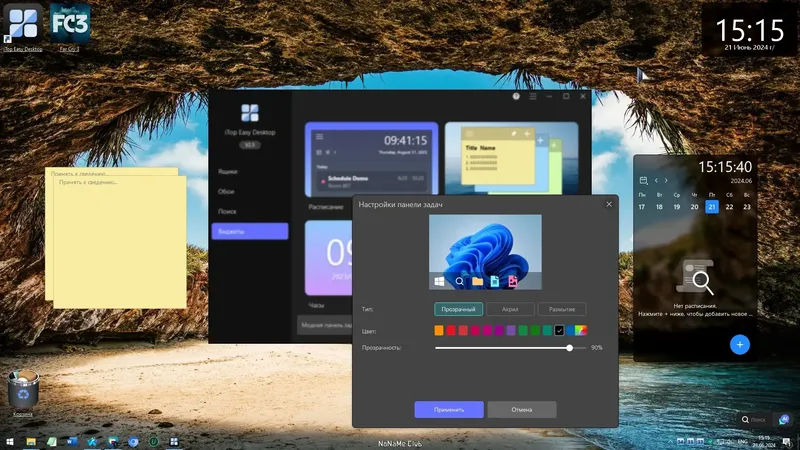Click the 15:15:40 time in the schedule widget

724,167
